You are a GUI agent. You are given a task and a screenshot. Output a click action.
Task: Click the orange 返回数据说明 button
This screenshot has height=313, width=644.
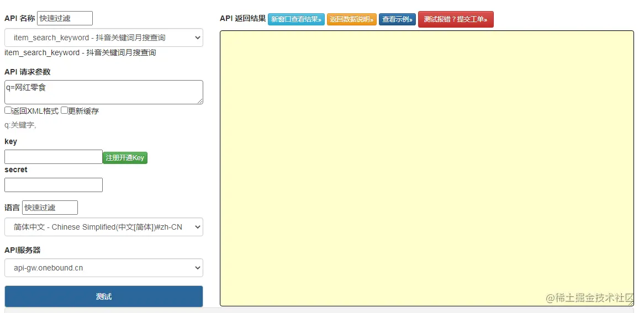352,19
